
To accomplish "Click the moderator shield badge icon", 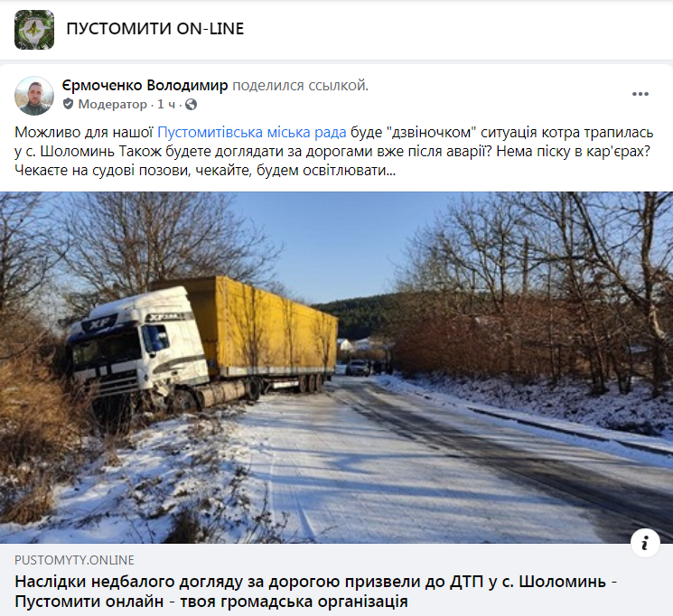I will coord(68,104).
